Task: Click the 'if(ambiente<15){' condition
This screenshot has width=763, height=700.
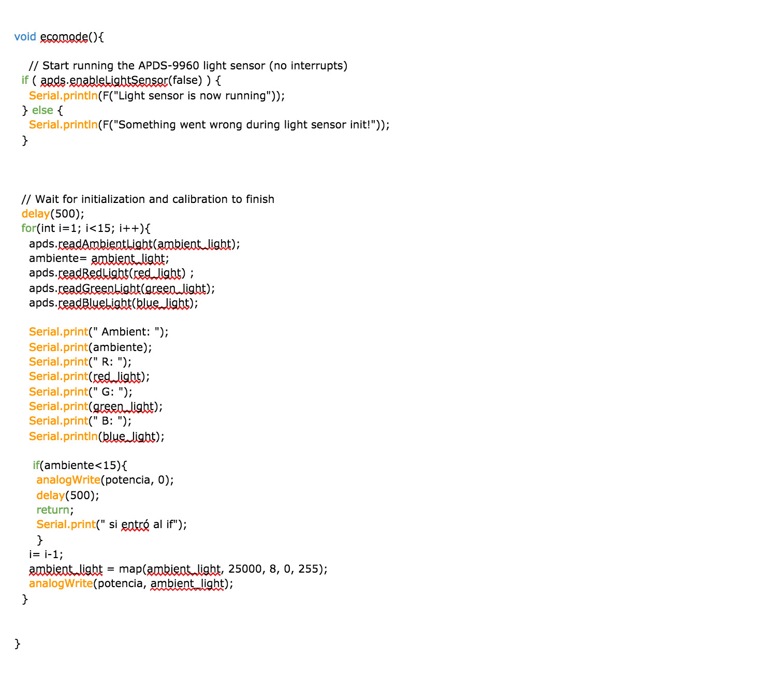Action: 80,465
